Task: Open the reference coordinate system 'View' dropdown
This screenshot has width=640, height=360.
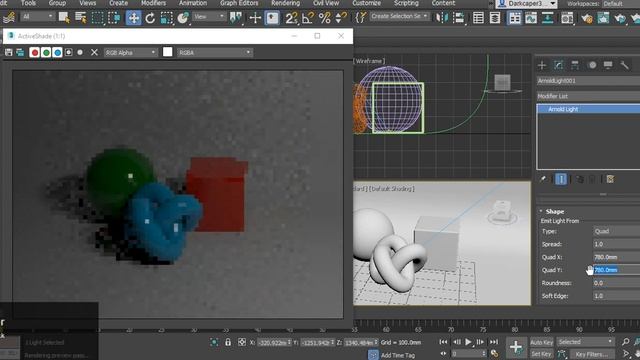Action: point(209,17)
